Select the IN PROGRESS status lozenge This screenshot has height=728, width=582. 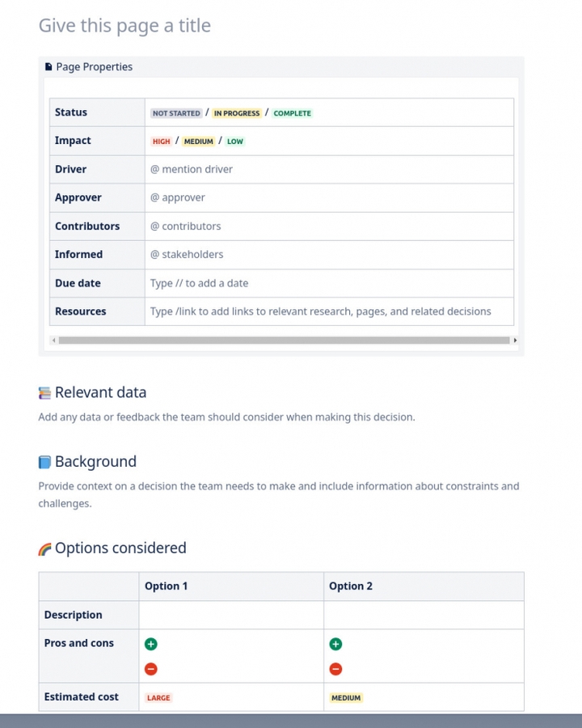pos(236,113)
